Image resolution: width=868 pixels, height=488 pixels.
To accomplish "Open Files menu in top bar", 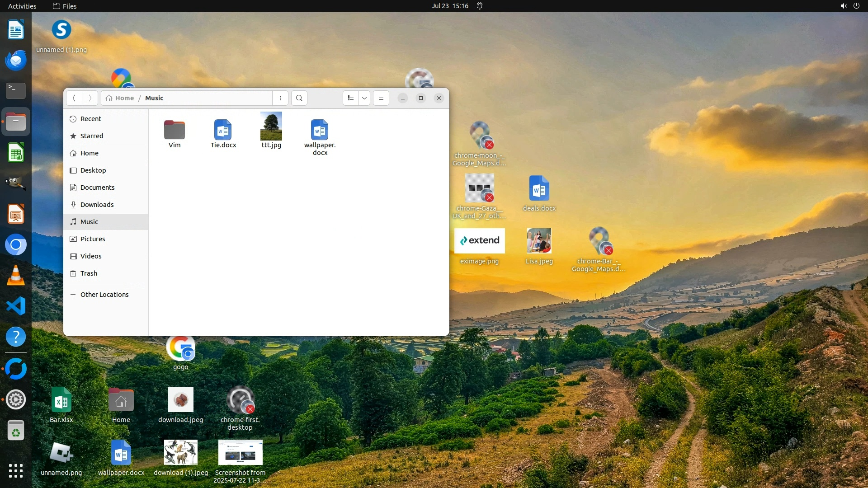I will [x=65, y=6].
